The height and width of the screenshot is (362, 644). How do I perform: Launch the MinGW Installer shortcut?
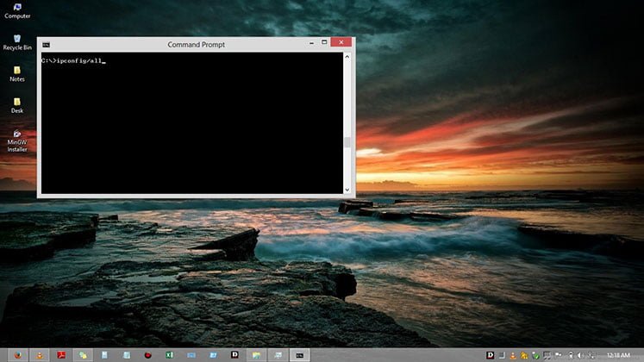pyautogui.click(x=17, y=135)
